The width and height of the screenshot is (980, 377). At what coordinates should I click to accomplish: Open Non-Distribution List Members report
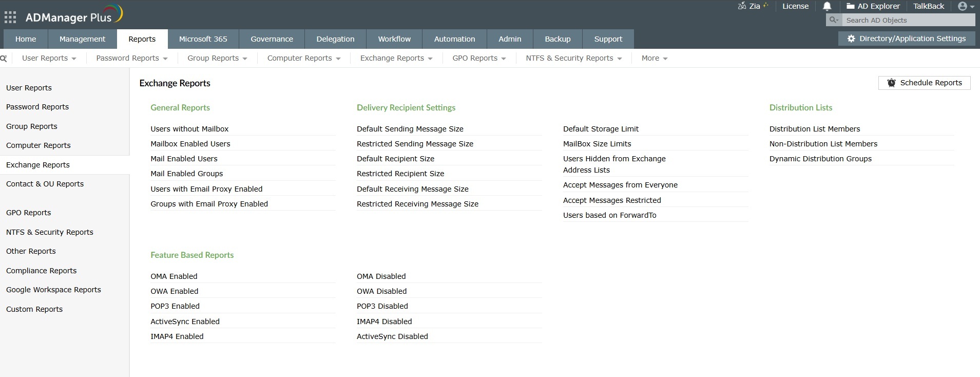pos(823,144)
